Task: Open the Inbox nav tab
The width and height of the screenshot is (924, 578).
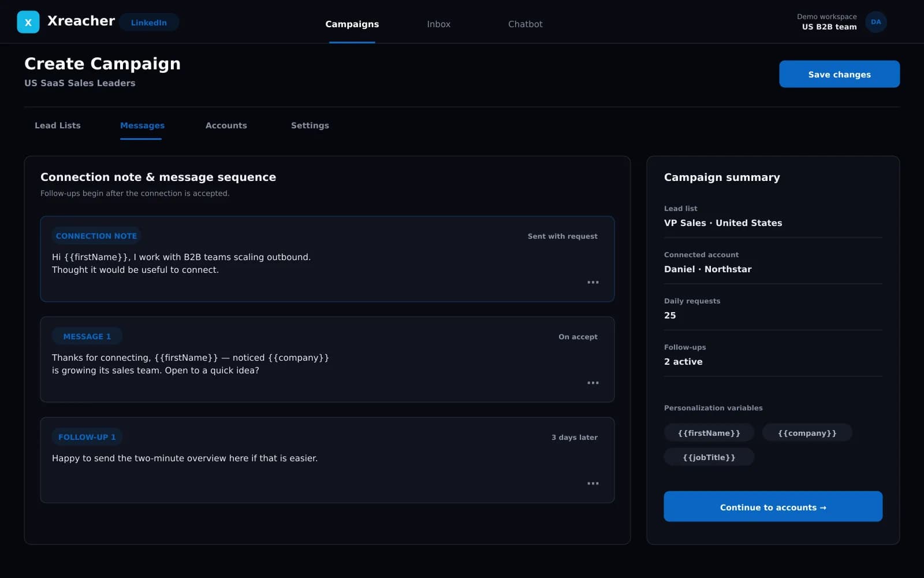Action: click(439, 24)
